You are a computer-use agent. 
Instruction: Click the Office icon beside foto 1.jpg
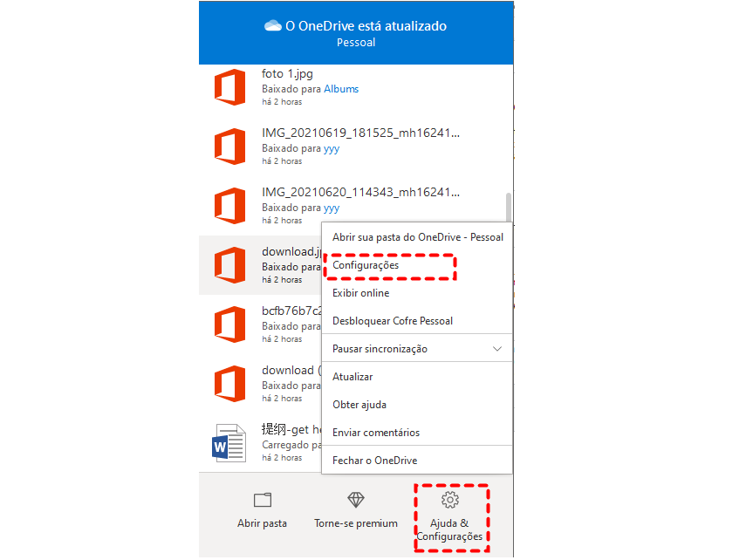pos(229,87)
